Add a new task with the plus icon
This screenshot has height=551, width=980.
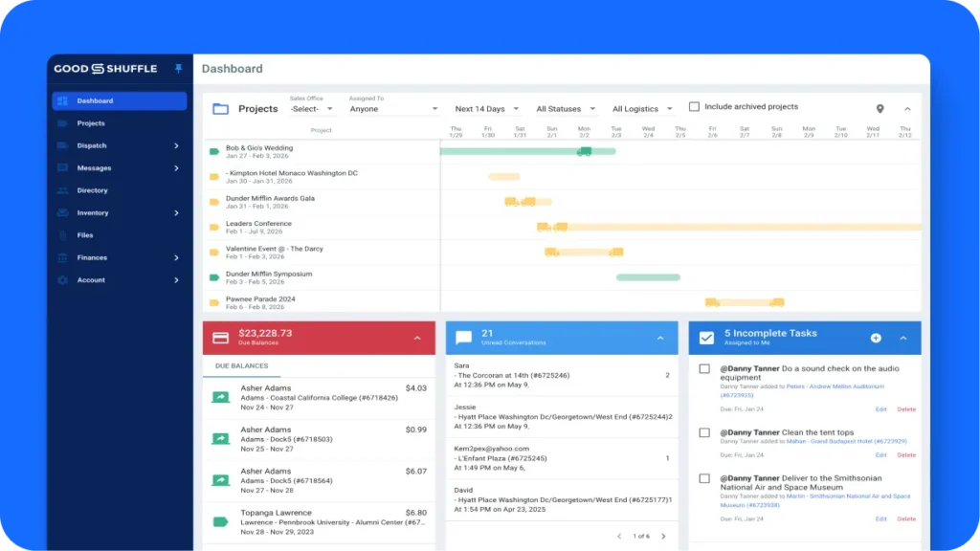(x=877, y=337)
